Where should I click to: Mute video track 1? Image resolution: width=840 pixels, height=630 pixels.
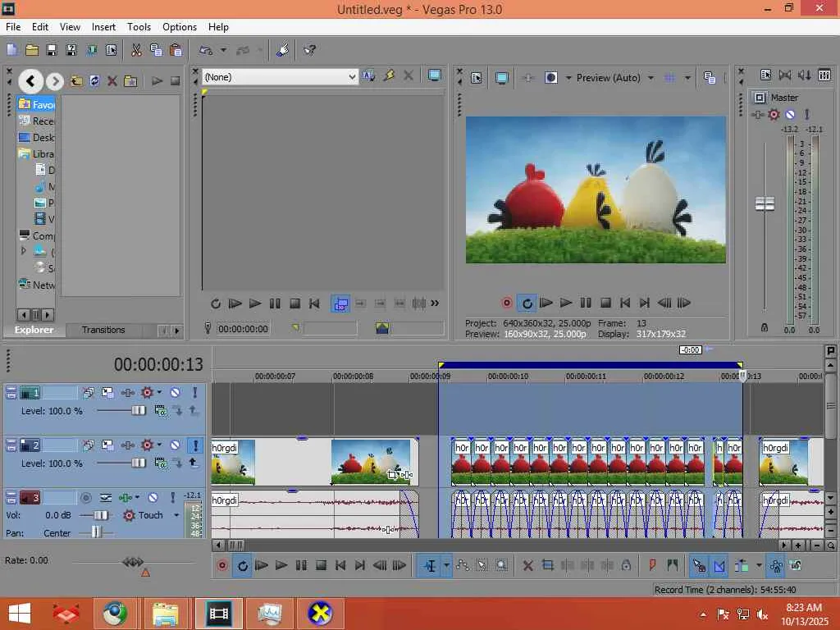click(x=175, y=393)
